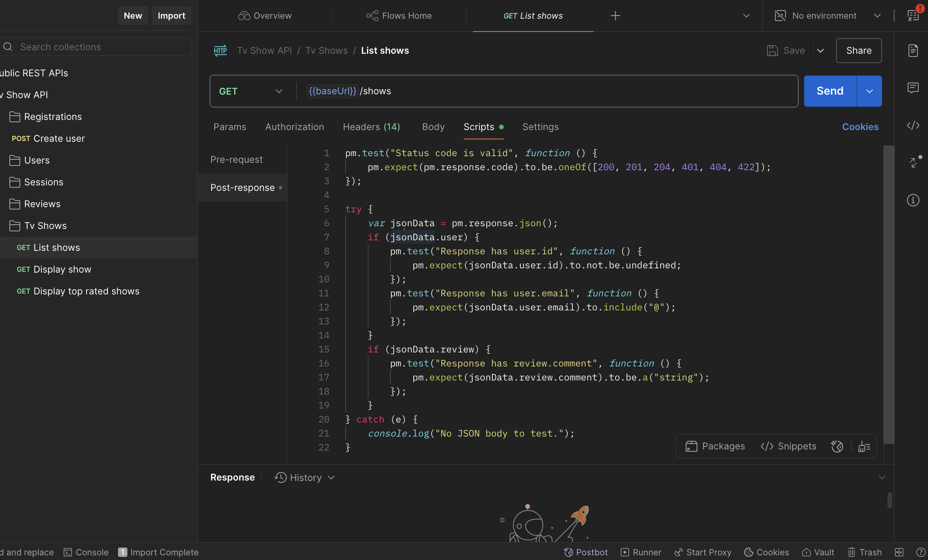This screenshot has width=928, height=560.
Task: Collapse the Response panel chevron
Action: [x=882, y=477]
